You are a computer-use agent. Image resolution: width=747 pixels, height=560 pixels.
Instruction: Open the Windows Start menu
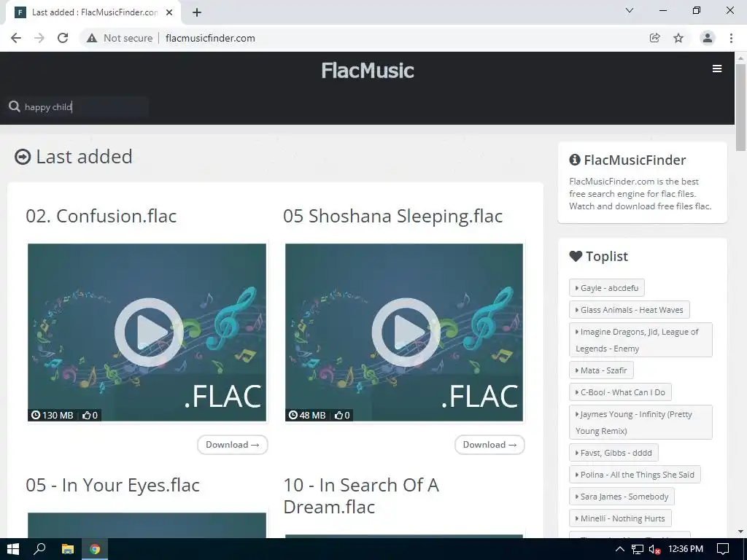[13, 549]
